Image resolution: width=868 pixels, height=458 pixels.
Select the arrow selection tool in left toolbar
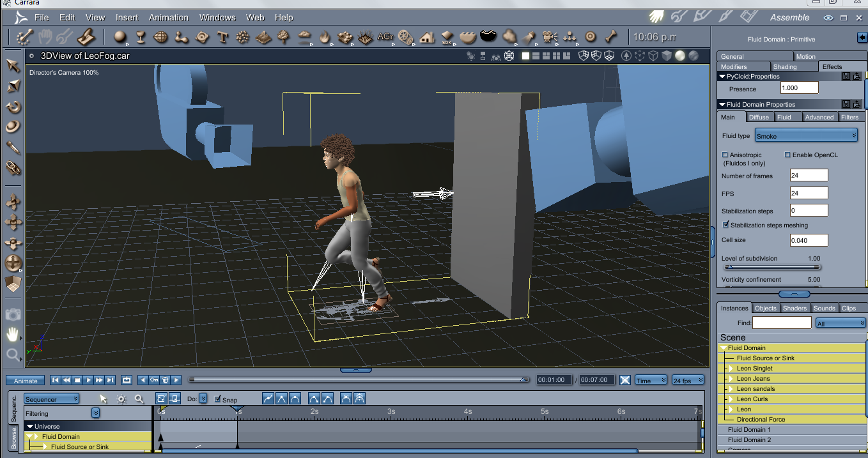coord(13,65)
